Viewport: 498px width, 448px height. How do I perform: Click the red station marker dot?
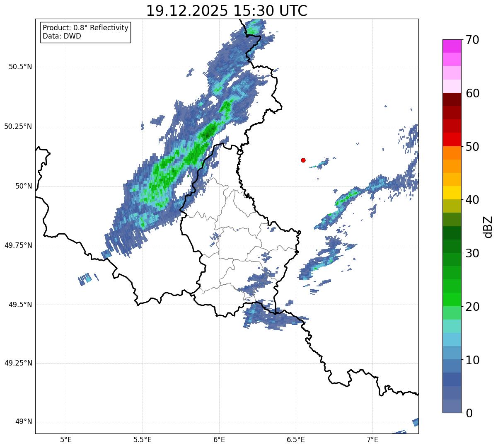(x=303, y=160)
